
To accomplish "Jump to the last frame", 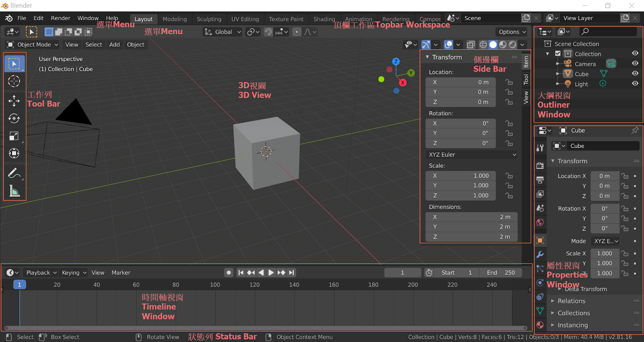I will [x=291, y=272].
